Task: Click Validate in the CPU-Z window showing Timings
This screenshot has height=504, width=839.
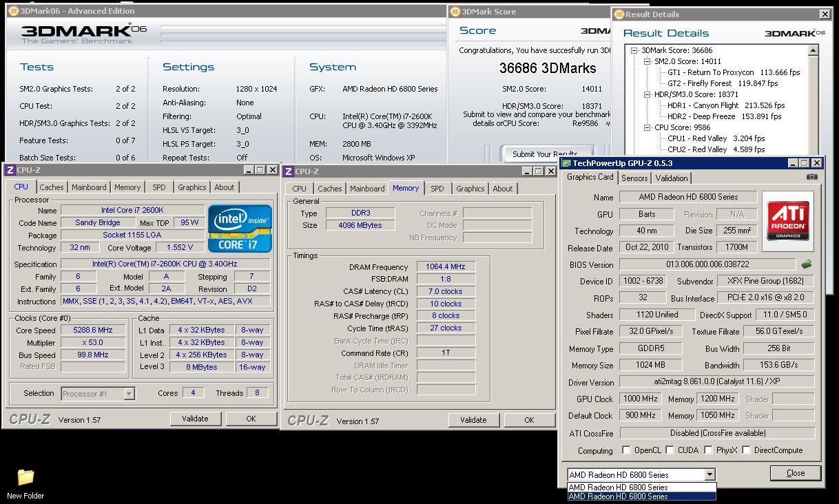Action: pos(473,420)
